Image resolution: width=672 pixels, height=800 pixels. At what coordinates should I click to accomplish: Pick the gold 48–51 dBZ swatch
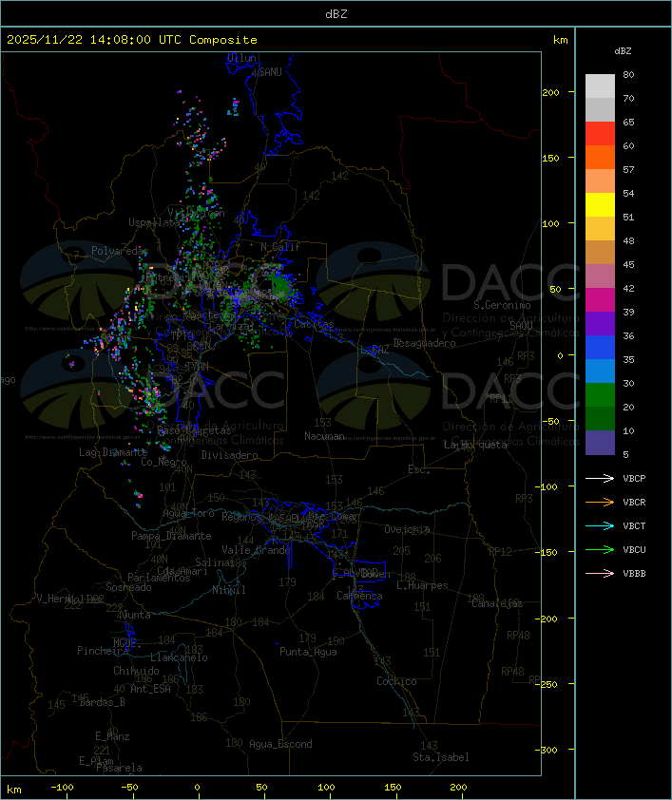(x=600, y=229)
